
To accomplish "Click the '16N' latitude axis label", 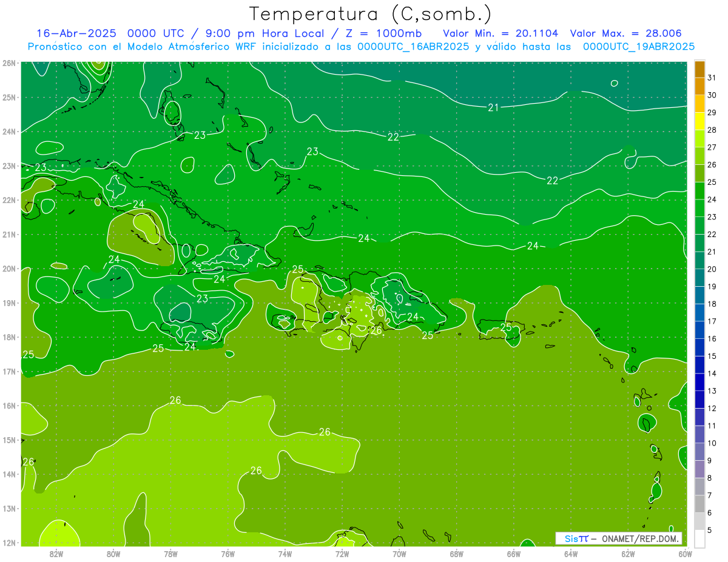I will 9,406.
